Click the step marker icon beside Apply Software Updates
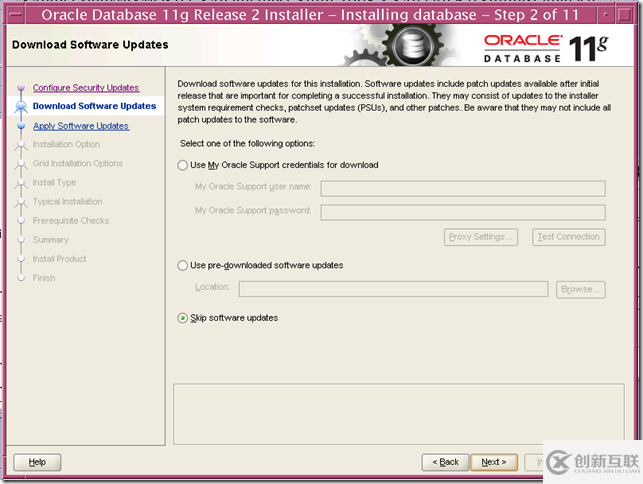 pos(21,126)
